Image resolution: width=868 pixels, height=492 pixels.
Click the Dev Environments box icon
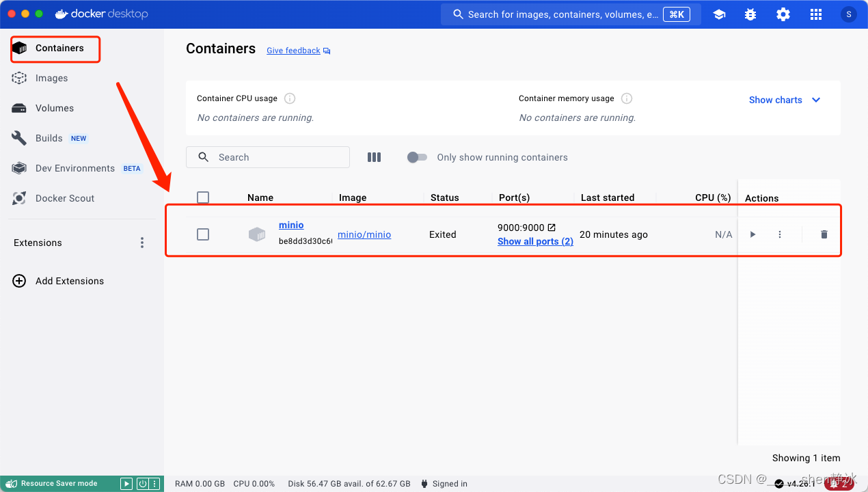[x=19, y=168]
